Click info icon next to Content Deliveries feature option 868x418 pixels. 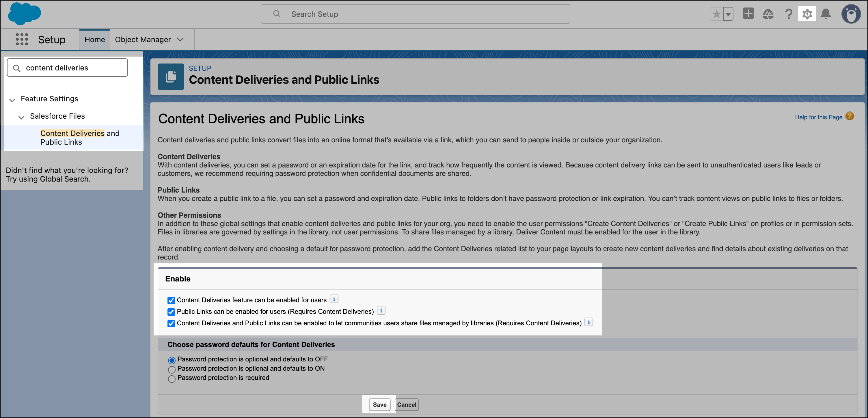[334, 299]
